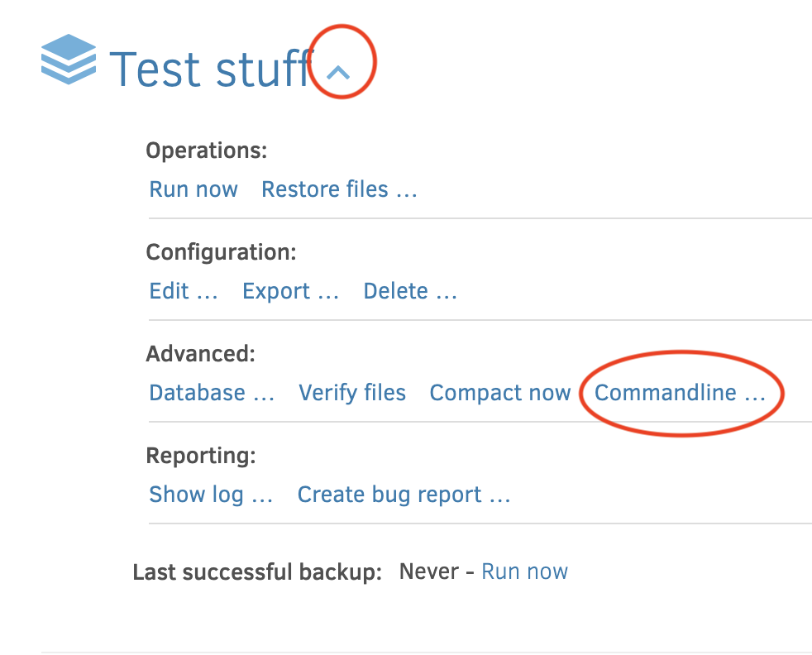Verify the backup files
This screenshot has height=655, width=812.
coord(352,392)
